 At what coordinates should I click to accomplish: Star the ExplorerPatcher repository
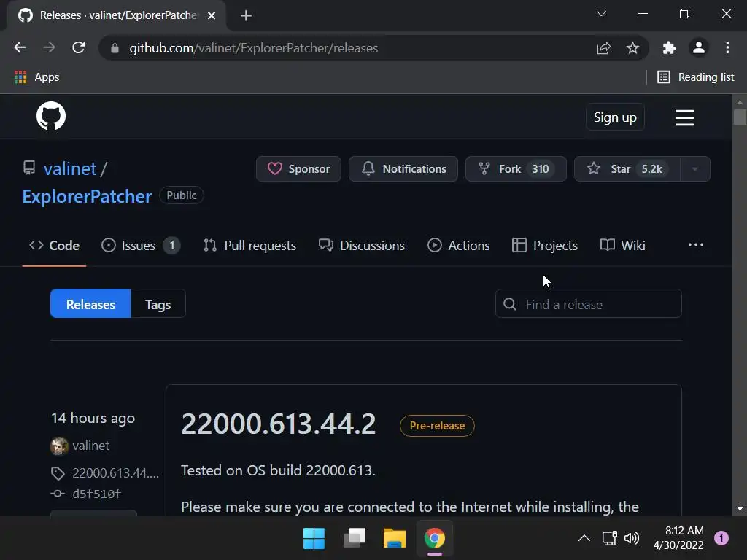[627, 169]
